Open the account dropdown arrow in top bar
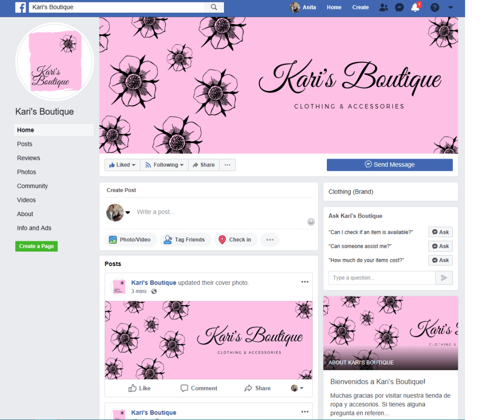This screenshot has height=420, width=504. [450, 7]
